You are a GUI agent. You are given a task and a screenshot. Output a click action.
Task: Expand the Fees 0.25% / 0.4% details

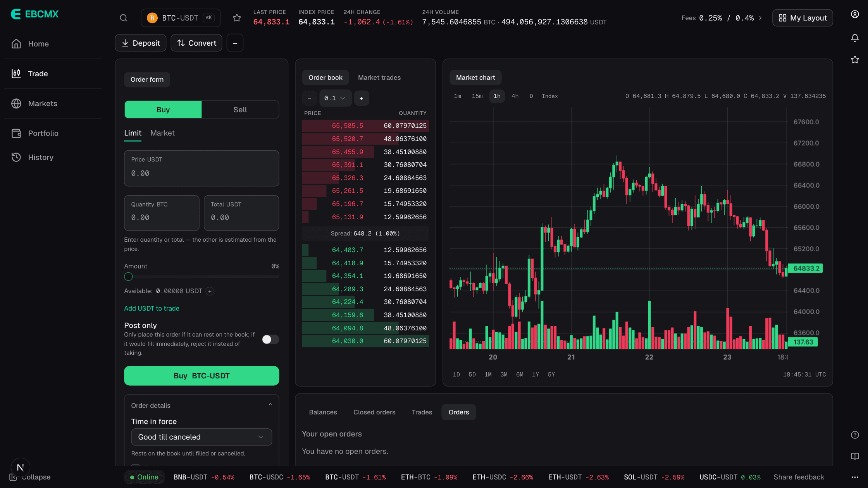coord(722,18)
